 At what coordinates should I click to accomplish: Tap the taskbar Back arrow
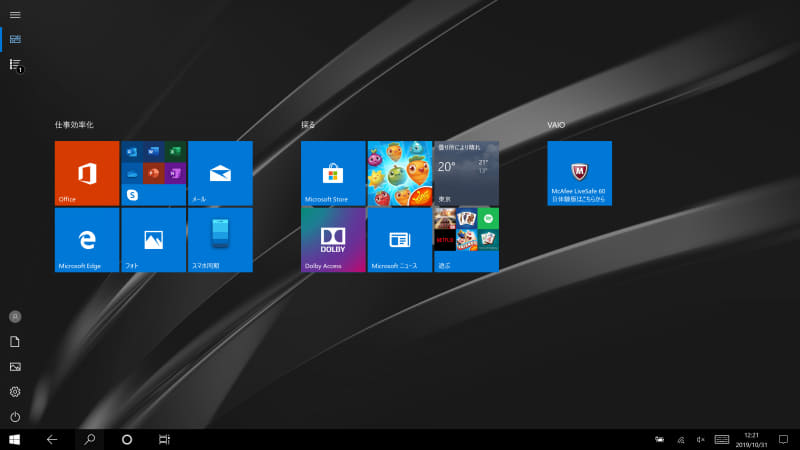tap(52, 439)
